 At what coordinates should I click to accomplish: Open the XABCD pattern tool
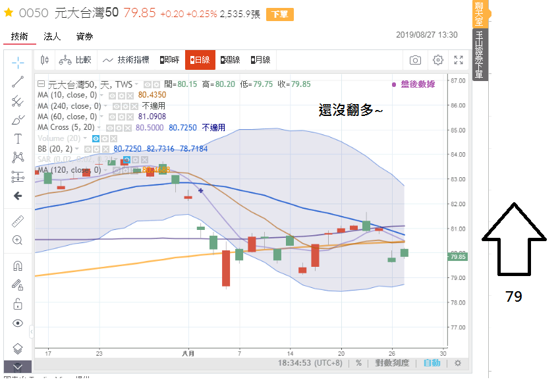point(18,157)
